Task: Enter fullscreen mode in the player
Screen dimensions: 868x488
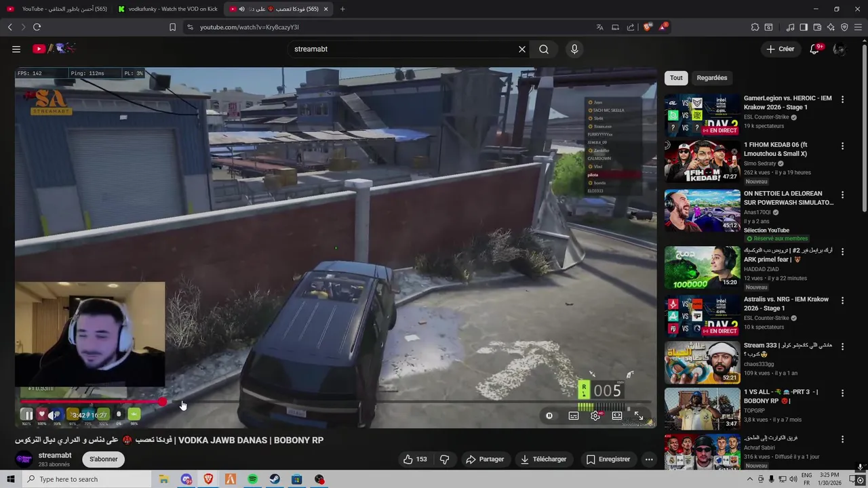Action: click(639, 415)
